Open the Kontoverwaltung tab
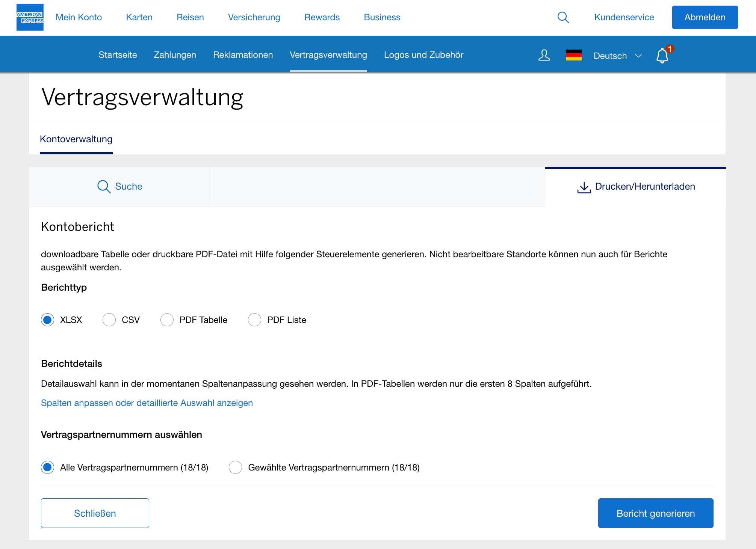756x549 pixels. (76, 139)
